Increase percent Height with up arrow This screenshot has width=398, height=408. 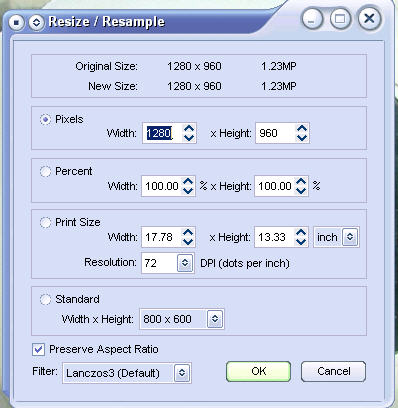[x=301, y=181]
